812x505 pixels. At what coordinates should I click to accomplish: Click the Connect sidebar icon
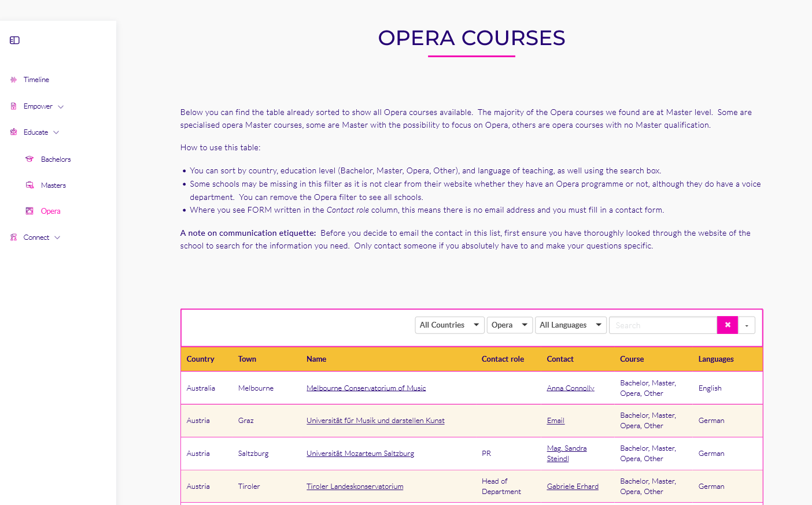pos(13,237)
